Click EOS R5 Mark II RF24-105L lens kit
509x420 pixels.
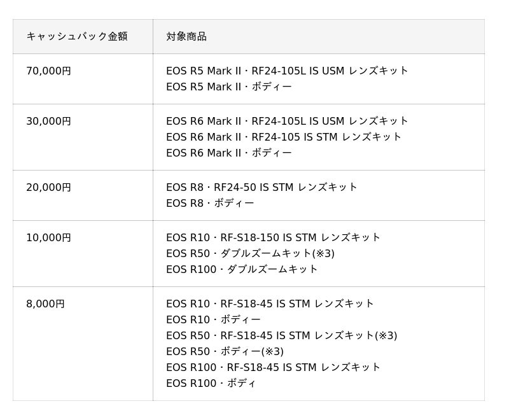(287, 71)
